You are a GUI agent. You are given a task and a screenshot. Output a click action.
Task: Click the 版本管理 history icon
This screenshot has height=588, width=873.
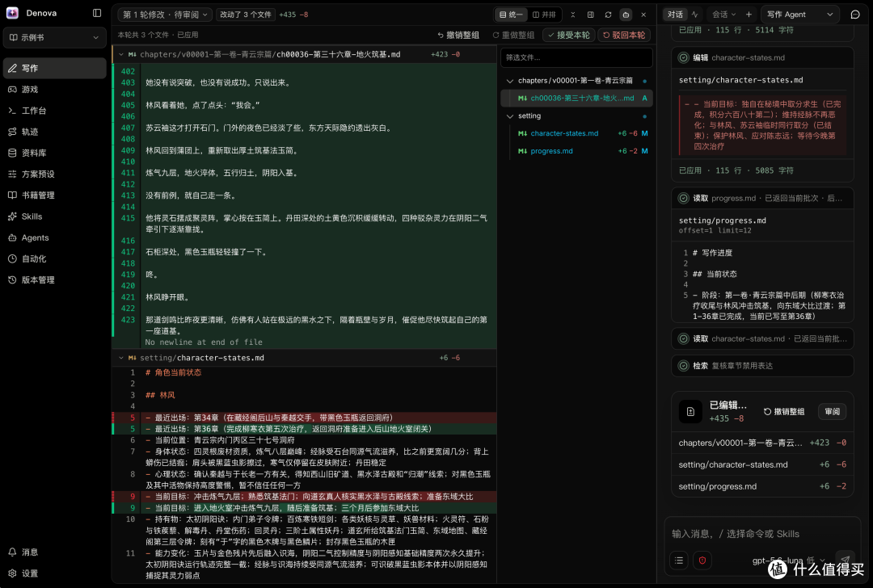point(12,279)
